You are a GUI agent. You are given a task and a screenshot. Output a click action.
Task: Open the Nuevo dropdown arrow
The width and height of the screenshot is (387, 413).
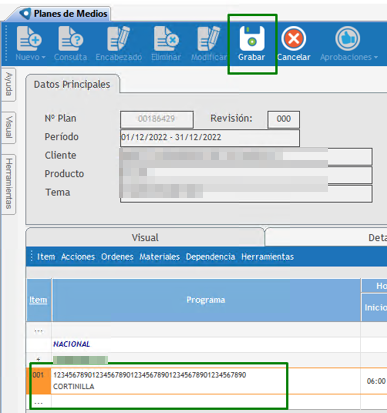pyautogui.click(x=43, y=57)
